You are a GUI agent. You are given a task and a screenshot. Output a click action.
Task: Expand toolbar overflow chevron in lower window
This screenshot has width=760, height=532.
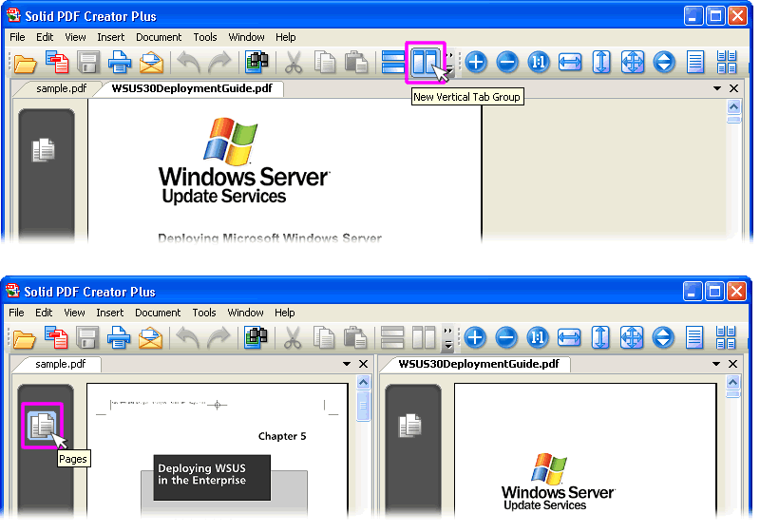tap(448, 331)
